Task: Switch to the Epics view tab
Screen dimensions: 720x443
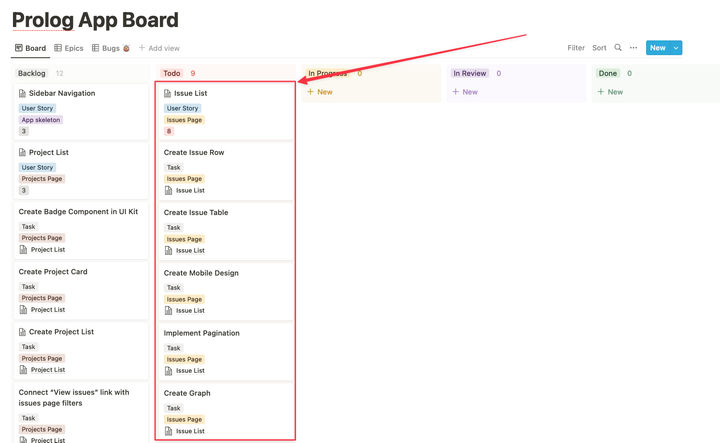Action: (x=69, y=48)
